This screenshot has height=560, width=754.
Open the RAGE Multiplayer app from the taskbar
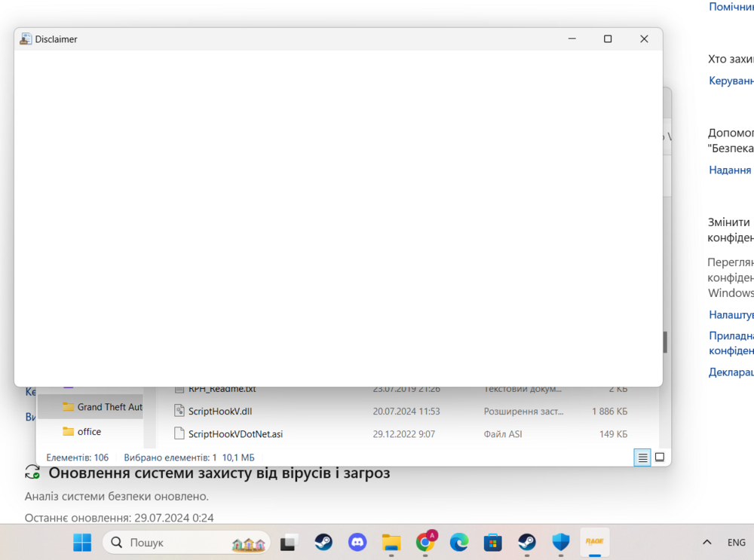coord(594,542)
